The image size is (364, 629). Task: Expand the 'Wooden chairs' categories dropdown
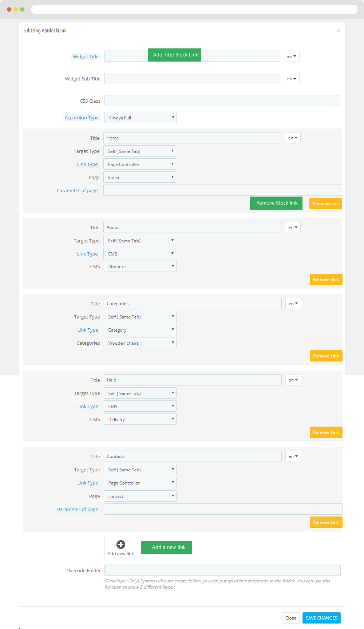[140, 343]
